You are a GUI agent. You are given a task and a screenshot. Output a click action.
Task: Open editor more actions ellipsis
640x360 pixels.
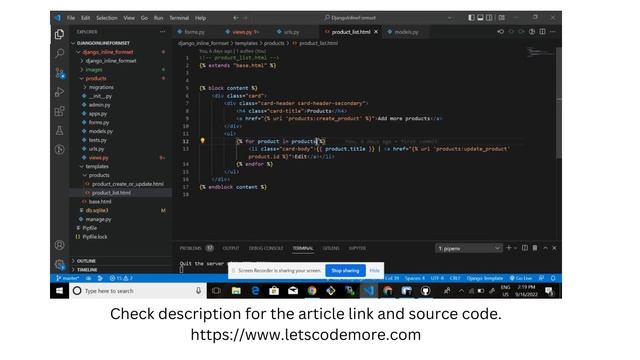553,31
